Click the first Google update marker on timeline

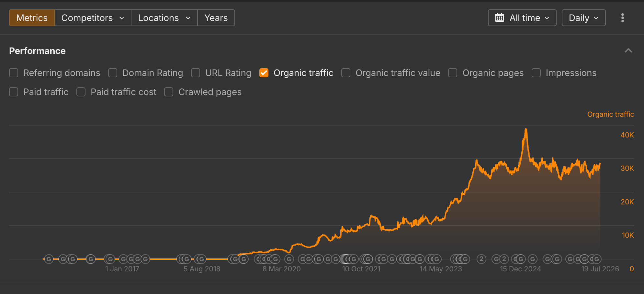[x=49, y=259]
